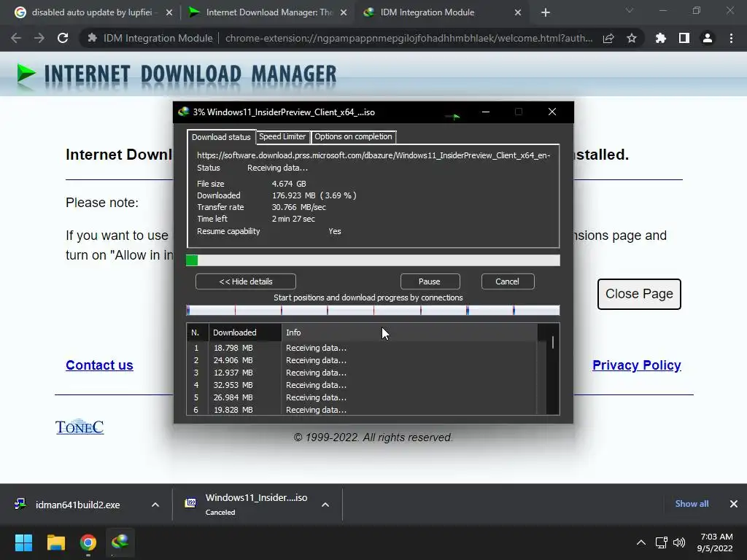Viewport: 747px width, 560px height.
Task: Click the address bar URL
Action: [x=409, y=38]
